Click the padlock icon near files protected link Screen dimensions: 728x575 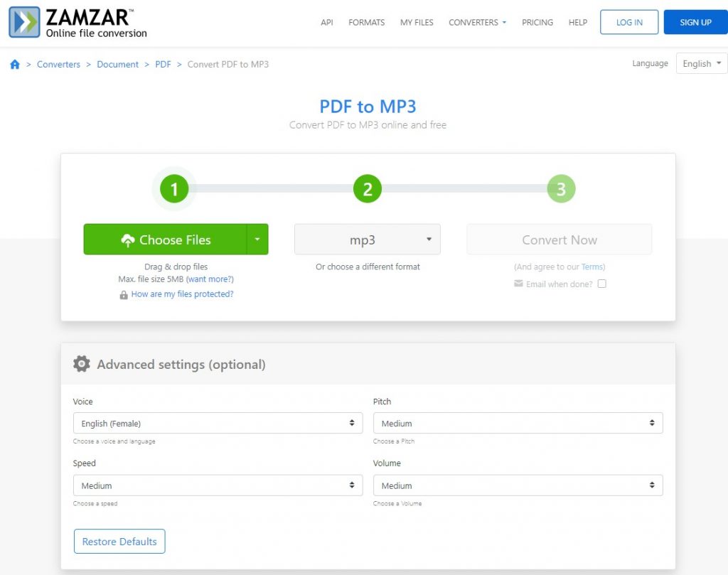pos(125,294)
